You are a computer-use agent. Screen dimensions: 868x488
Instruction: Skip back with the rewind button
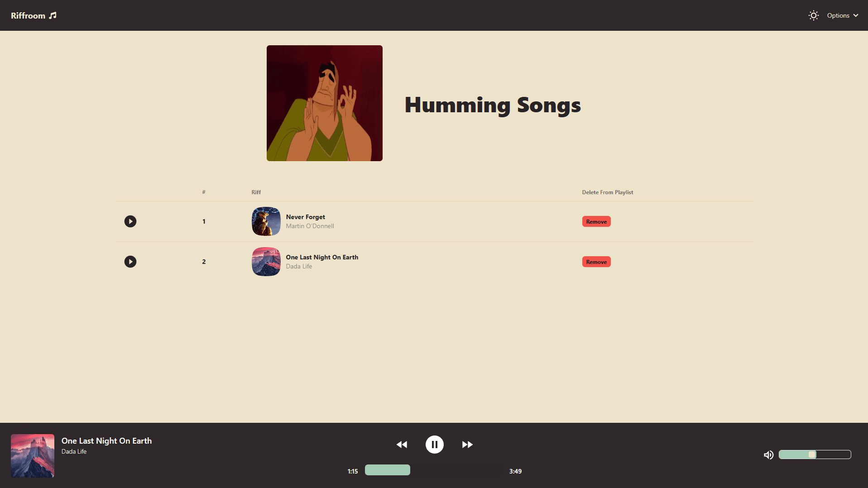(402, 445)
